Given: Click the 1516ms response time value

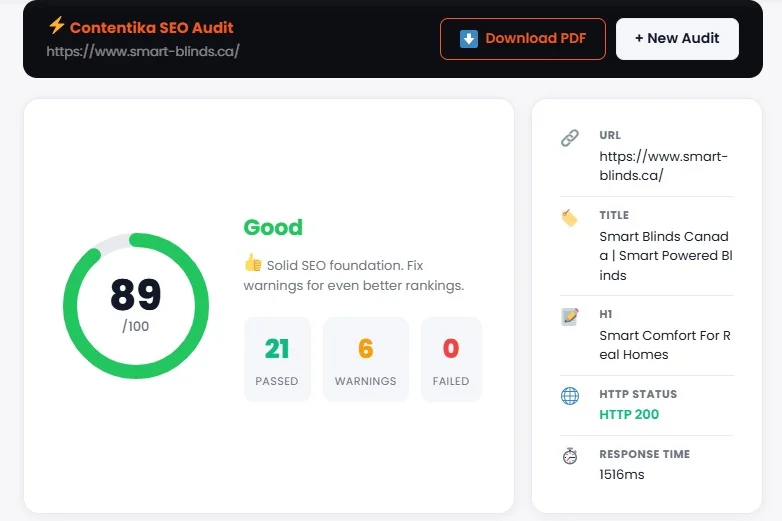Looking at the screenshot, I should pos(622,474).
